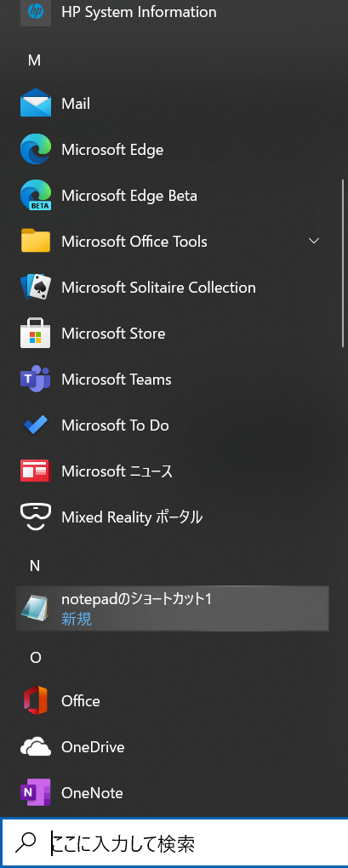Click the 'Microsoft Edge Beta' label

[x=129, y=196]
